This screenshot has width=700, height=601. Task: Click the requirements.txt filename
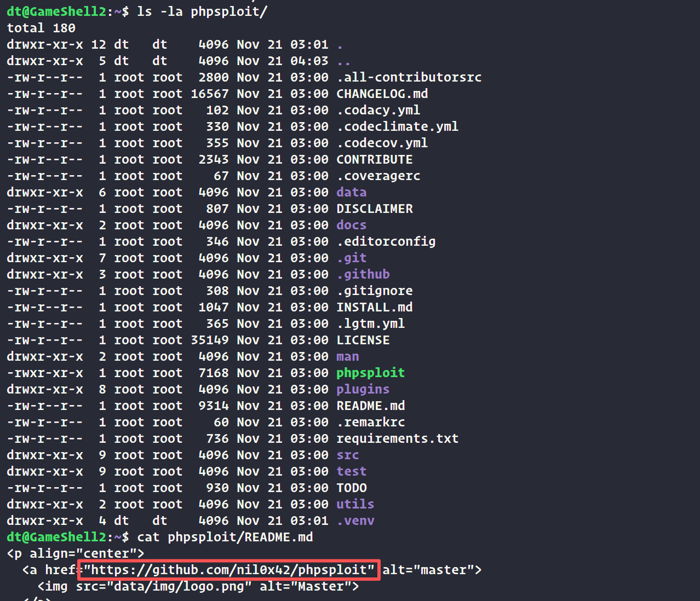(397, 439)
